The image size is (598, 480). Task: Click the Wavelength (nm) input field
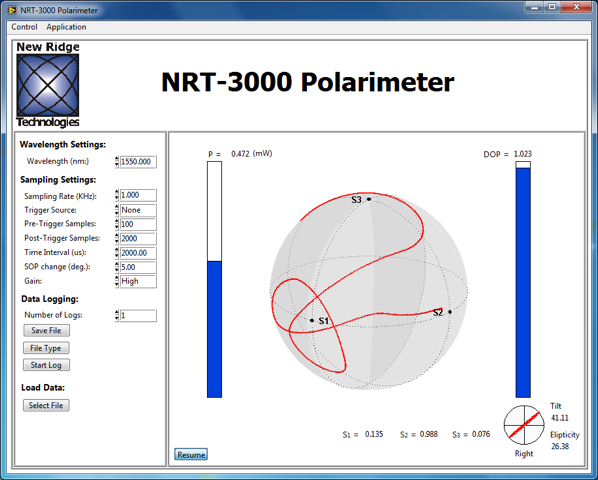138,162
